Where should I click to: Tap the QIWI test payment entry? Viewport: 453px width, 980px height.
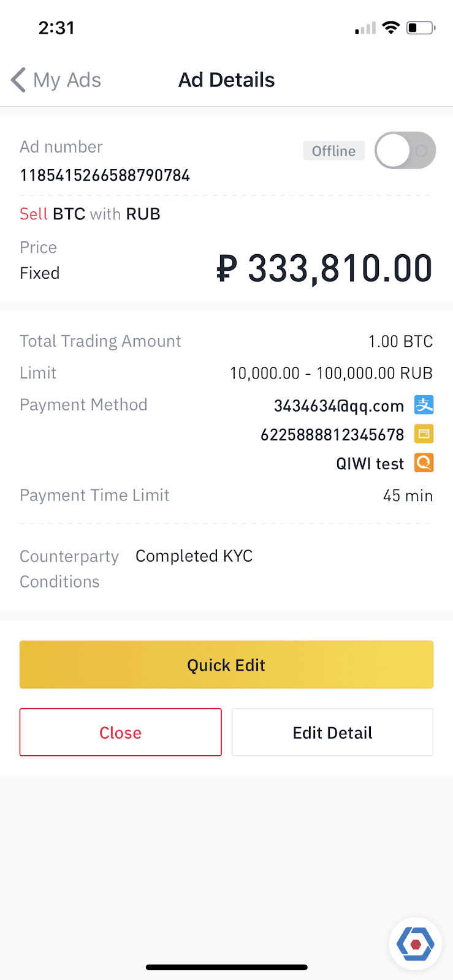coord(370,464)
